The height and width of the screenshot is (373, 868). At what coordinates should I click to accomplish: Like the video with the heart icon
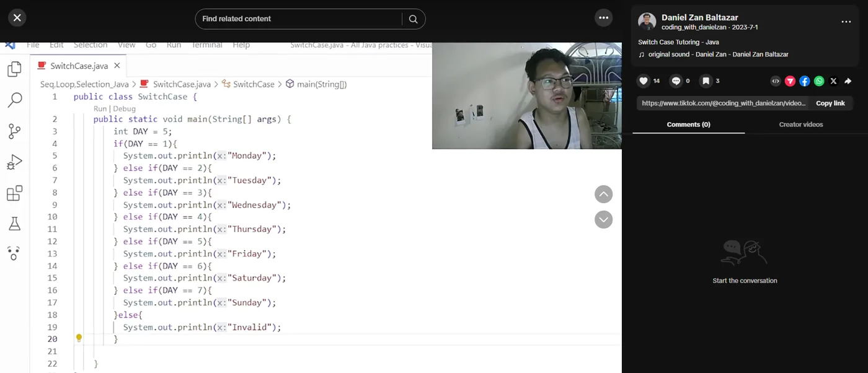(x=644, y=81)
